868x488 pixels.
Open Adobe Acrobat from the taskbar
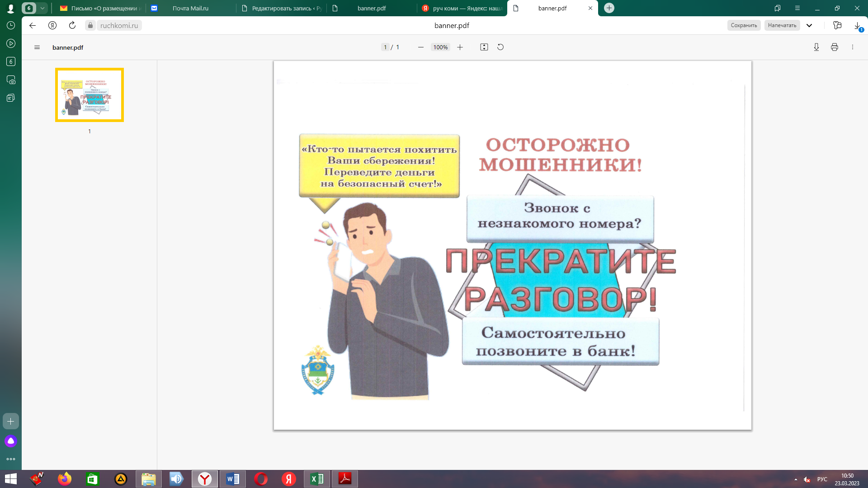pyautogui.click(x=345, y=479)
